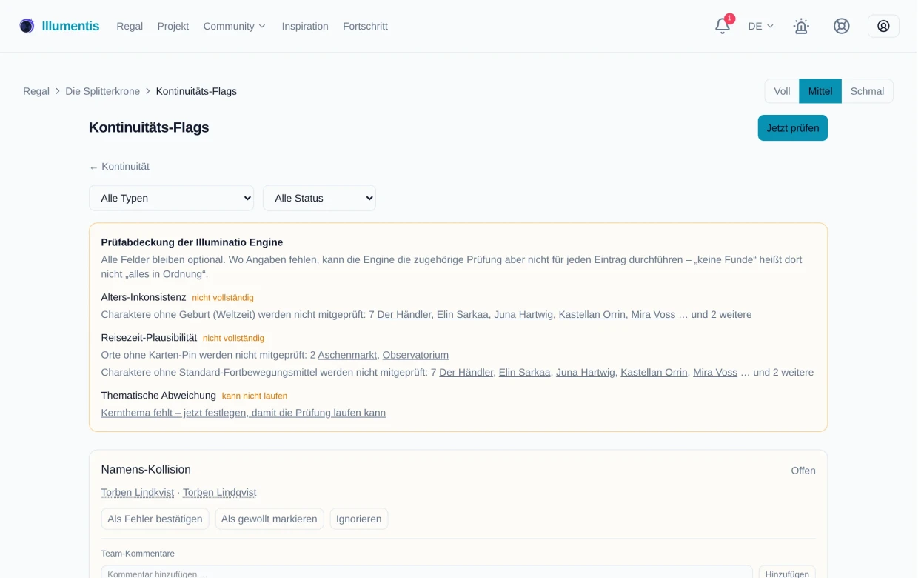Open the user profile icon
924x578 pixels.
[883, 26]
